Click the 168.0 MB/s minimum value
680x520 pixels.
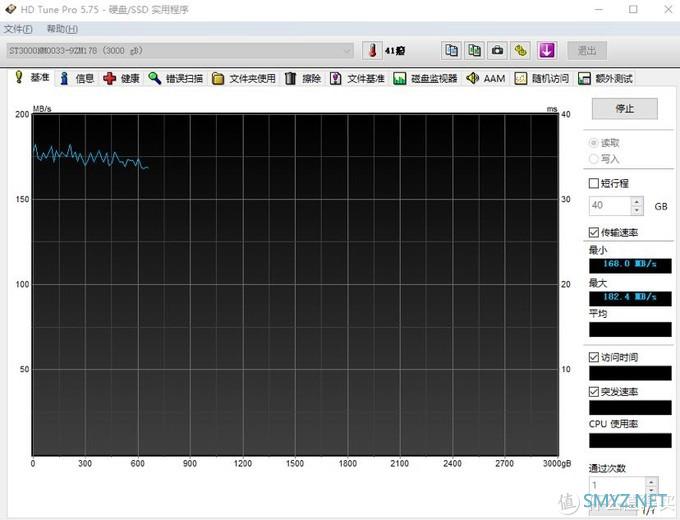[x=630, y=264]
